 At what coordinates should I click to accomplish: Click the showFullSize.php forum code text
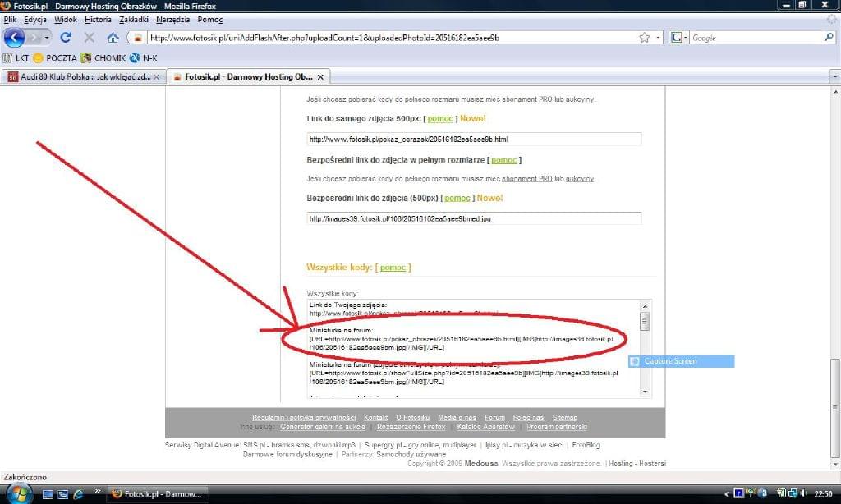(x=463, y=378)
